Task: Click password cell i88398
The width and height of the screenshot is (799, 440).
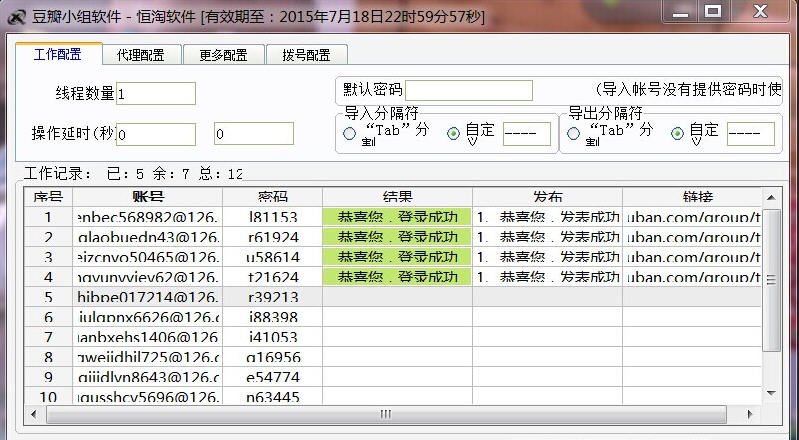Action: click(273, 317)
